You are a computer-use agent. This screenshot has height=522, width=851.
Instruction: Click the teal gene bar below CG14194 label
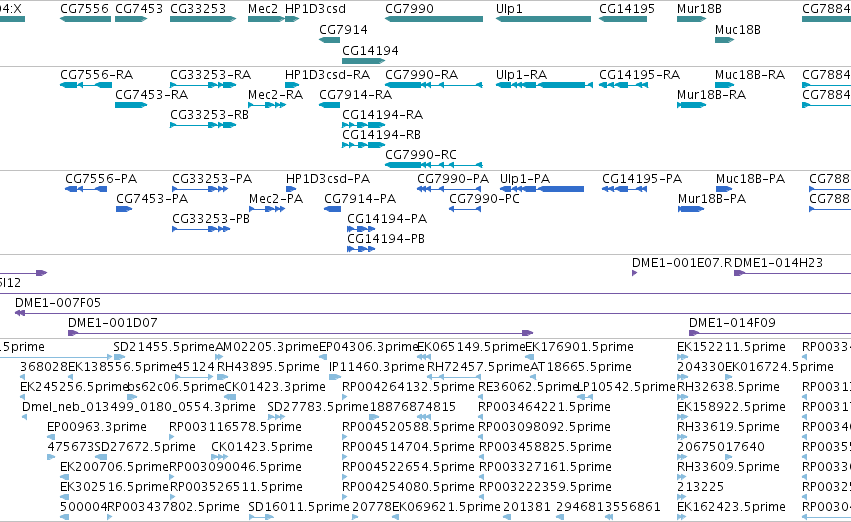363,61
